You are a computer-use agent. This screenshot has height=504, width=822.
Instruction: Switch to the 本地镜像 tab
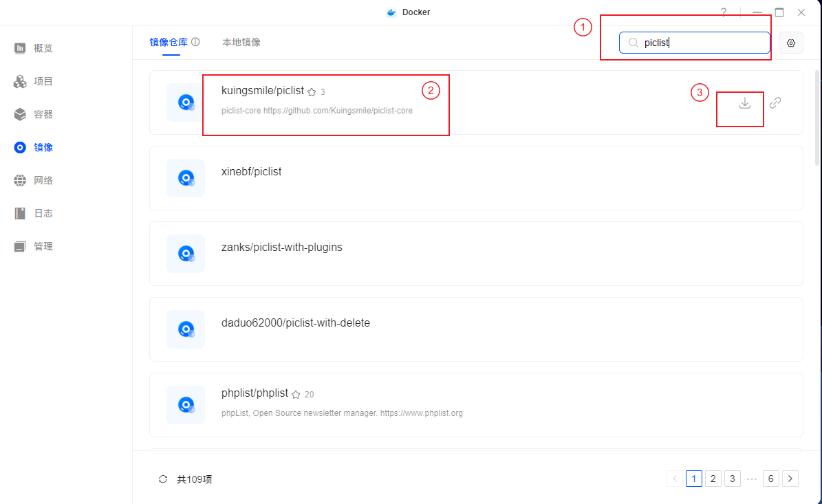[241, 43]
